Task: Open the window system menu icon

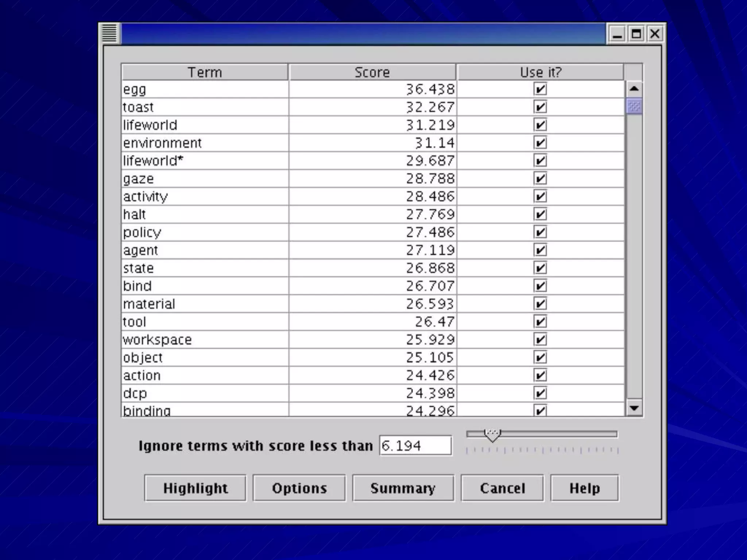Action: pos(109,33)
